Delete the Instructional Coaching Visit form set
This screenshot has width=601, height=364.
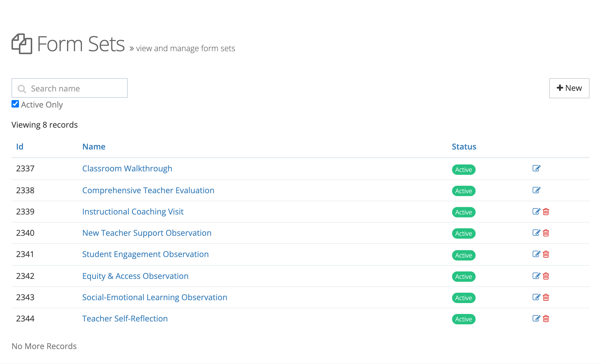546,212
